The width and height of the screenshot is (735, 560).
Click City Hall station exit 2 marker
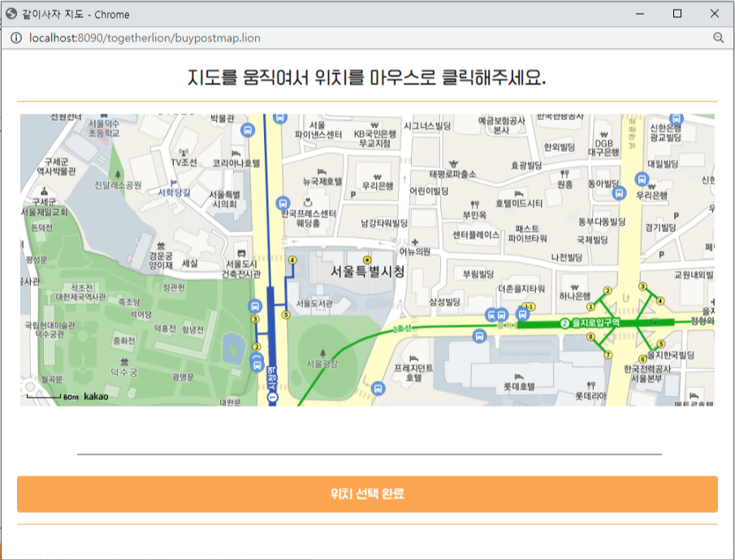(x=257, y=347)
